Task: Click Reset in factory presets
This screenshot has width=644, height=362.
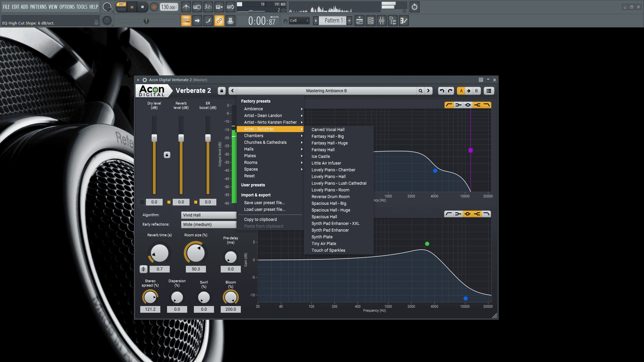Action: pyautogui.click(x=270, y=176)
